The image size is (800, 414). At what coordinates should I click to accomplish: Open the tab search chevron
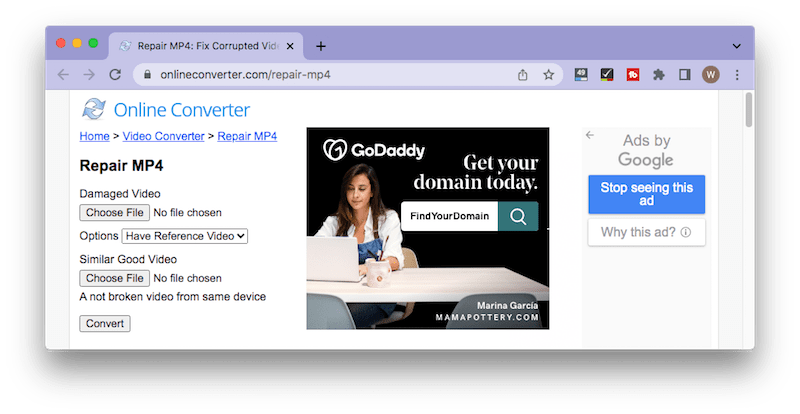[x=737, y=46]
